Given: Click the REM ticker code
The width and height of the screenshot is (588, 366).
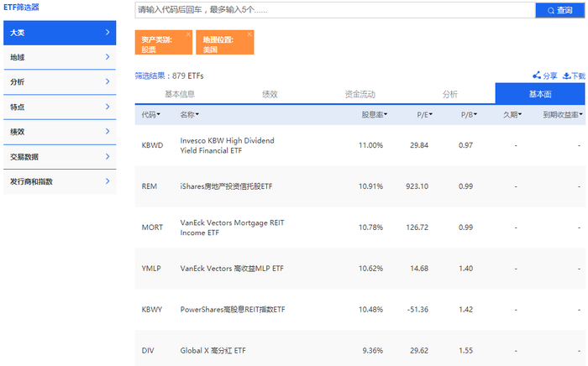Looking at the screenshot, I should click(150, 186).
